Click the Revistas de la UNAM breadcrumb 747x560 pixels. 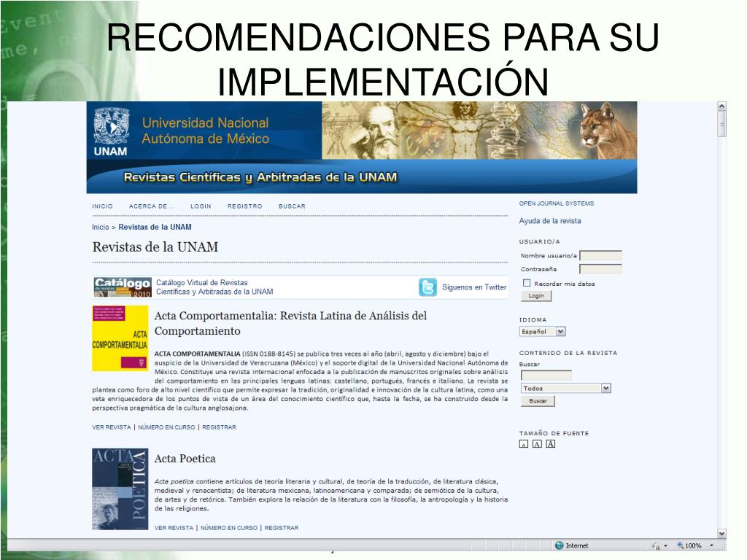(155, 227)
